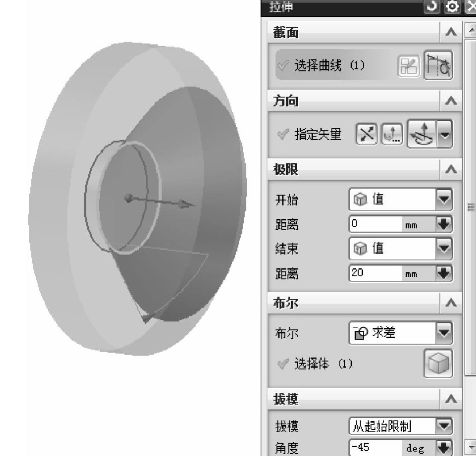
Task: Open the 结束 limit type dropdown
Action: (x=444, y=249)
